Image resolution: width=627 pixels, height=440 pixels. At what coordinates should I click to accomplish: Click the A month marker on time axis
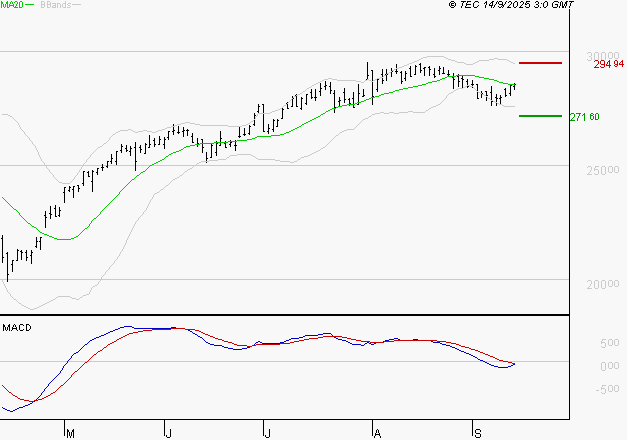(377, 434)
